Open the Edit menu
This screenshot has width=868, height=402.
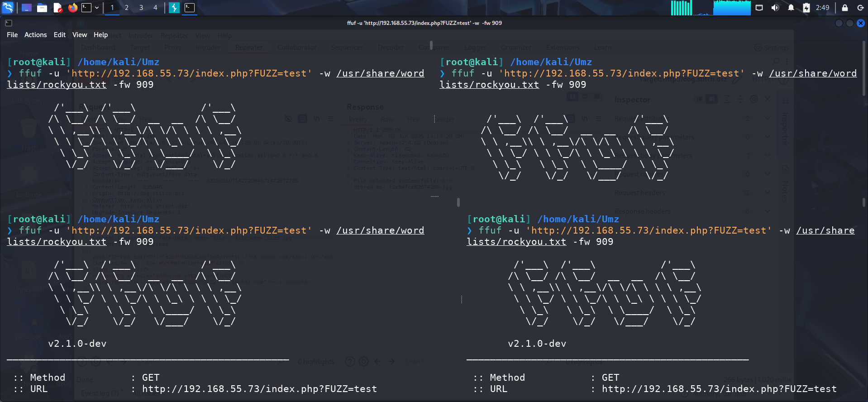click(60, 35)
